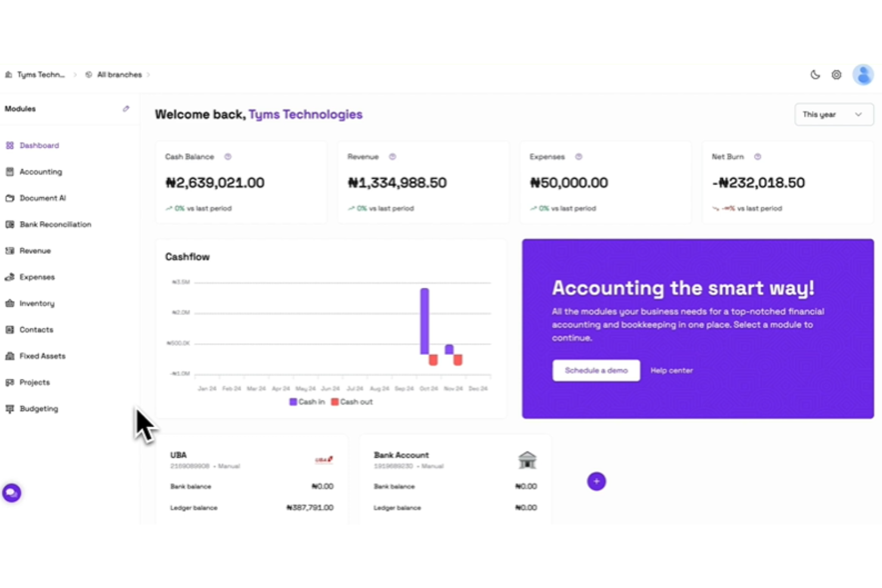The height and width of the screenshot is (588, 882).
Task: Click the Schedule a demo button
Action: [x=596, y=370]
